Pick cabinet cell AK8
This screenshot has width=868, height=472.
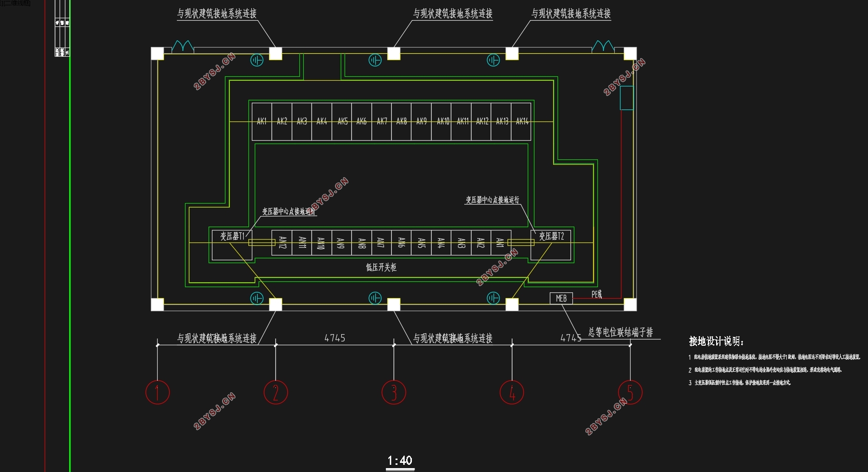[x=401, y=121]
